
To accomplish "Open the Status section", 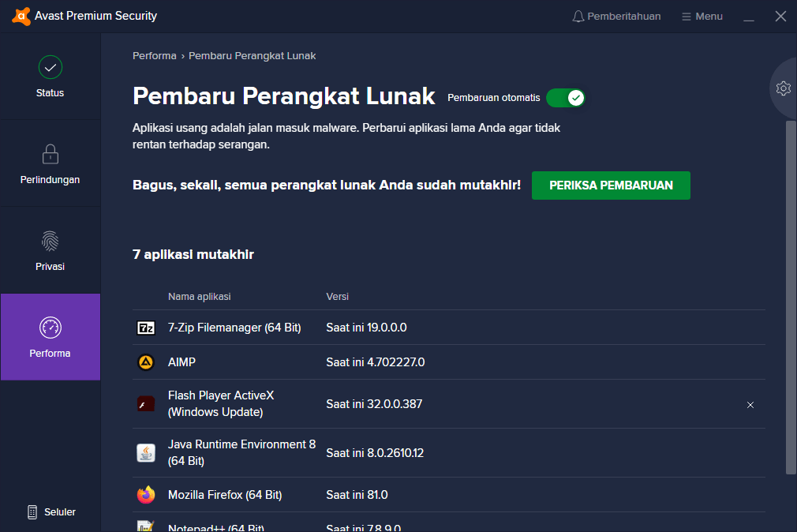I will pyautogui.click(x=51, y=77).
